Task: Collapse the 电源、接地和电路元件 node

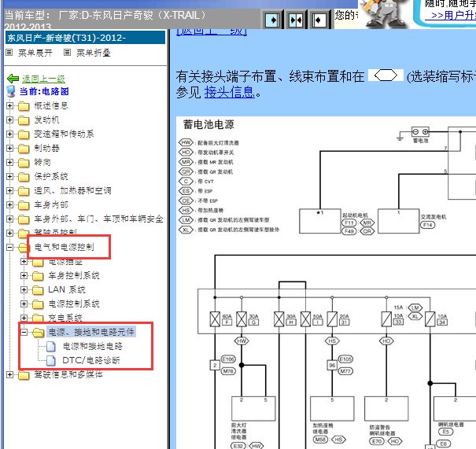Action: [24, 333]
